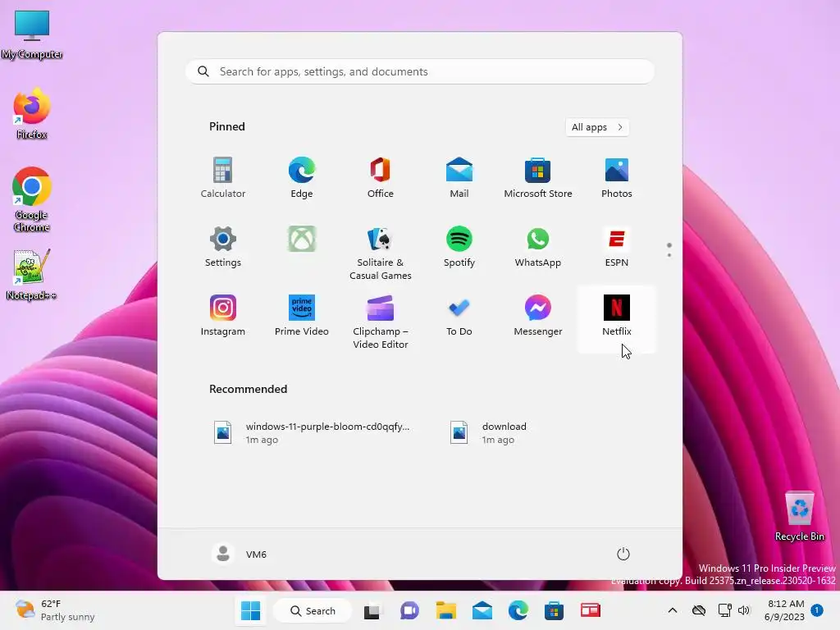
Task: Launch the Spotify pinned app
Action: pyautogui.click(x=459, y=247)
